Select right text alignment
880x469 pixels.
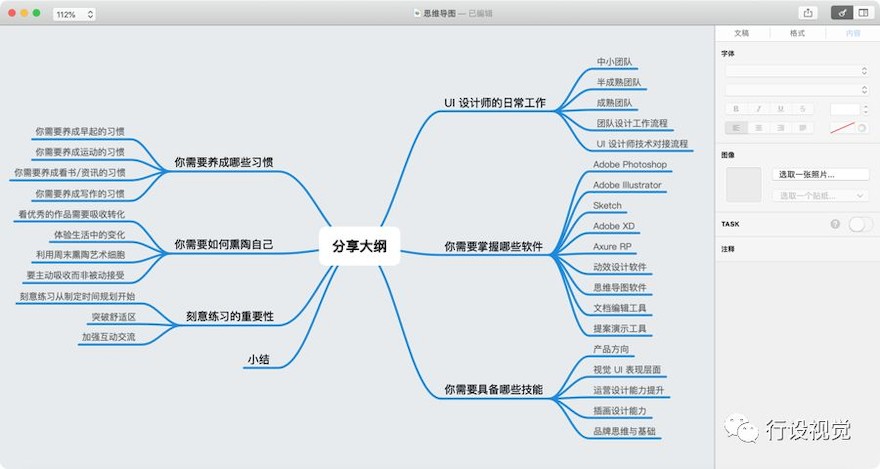pyautogui.click(x=780, y=128)
